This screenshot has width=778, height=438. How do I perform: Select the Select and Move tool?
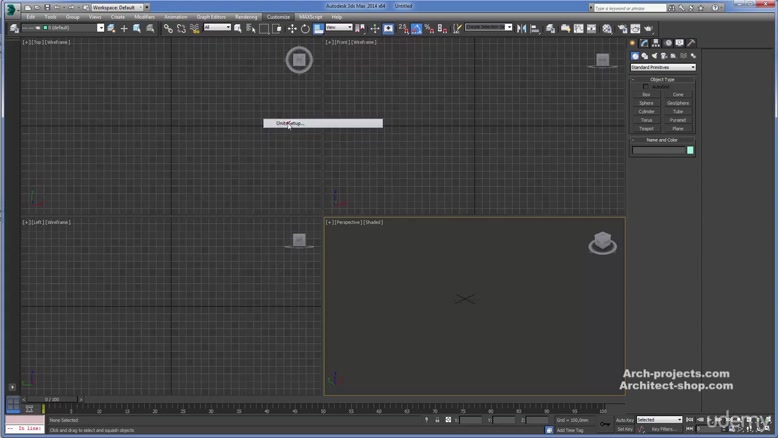coord(292,29)
